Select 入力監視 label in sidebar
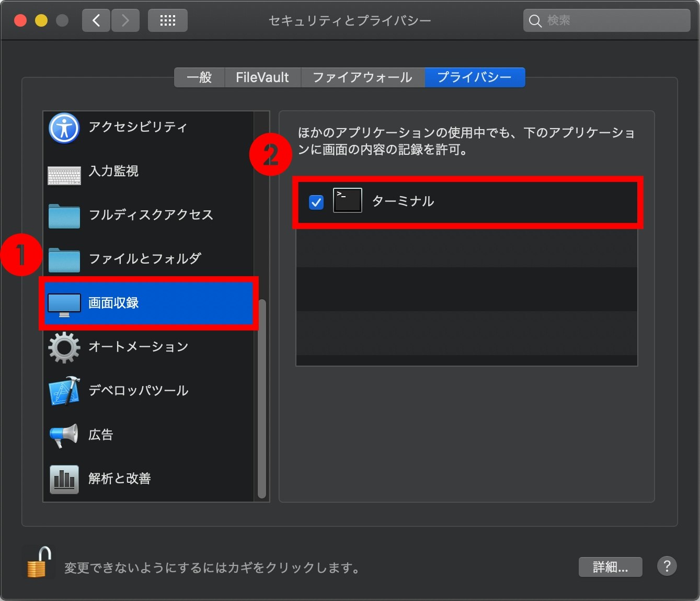 pos(113,171)
